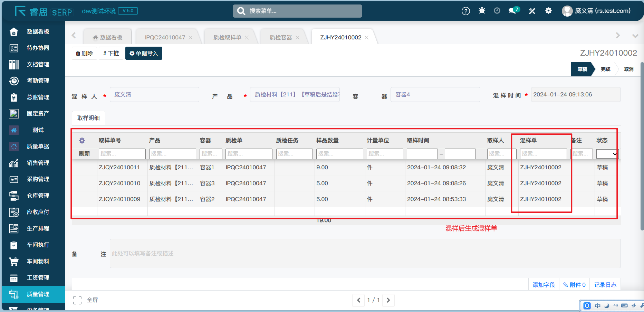Viewport: 644px width, 312px height.
Task: Click the 取样单号 search input field
Action: pyautogui.click(x=122, y=154)
